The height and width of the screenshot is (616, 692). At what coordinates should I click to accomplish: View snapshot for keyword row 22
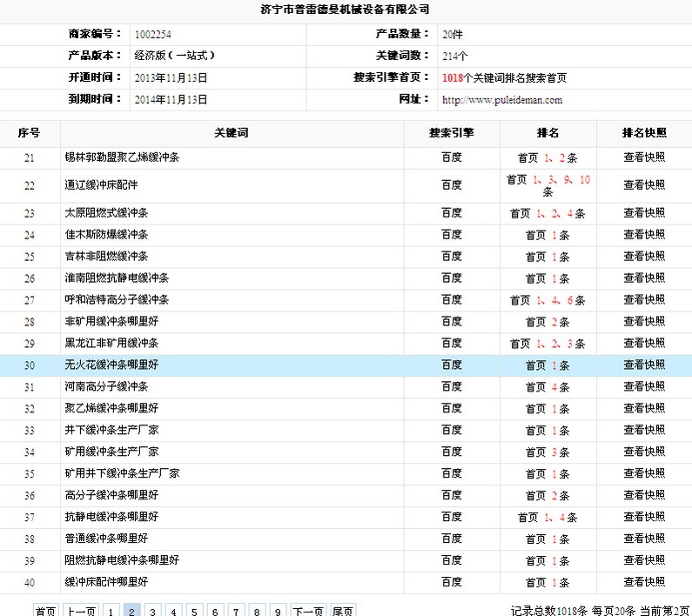click(x=644, y=185)
